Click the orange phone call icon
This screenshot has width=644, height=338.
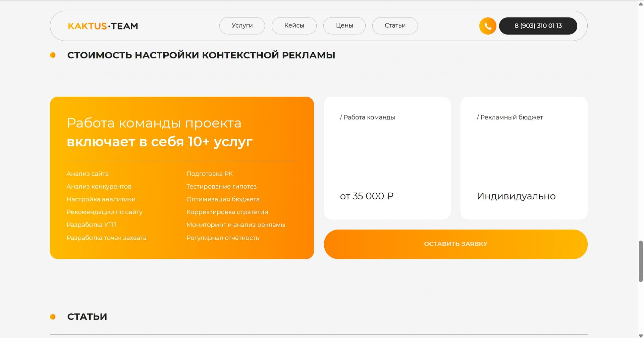[x=487, y=26]
